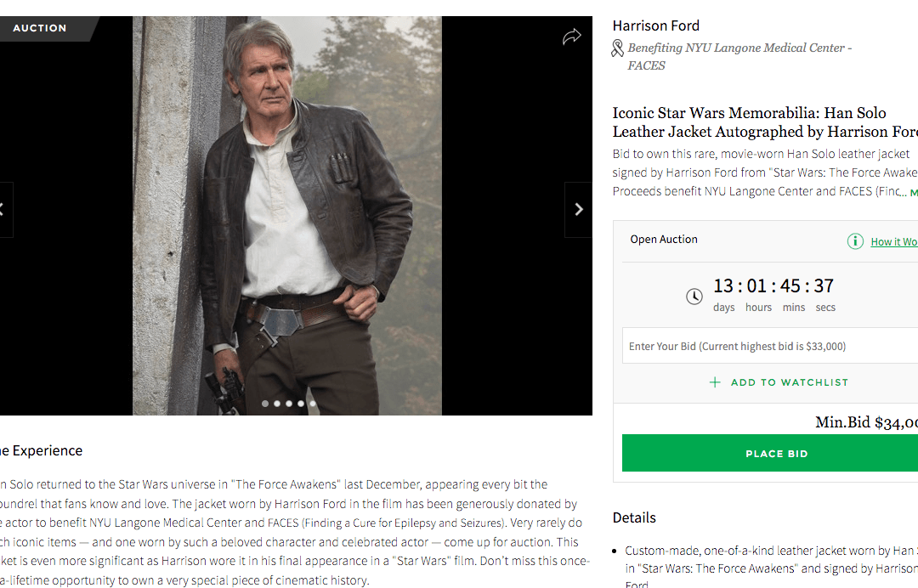Viewport: 918px width, 588px height.
Task: Click the share icon above the photo
Action: [x=571, y=37]
